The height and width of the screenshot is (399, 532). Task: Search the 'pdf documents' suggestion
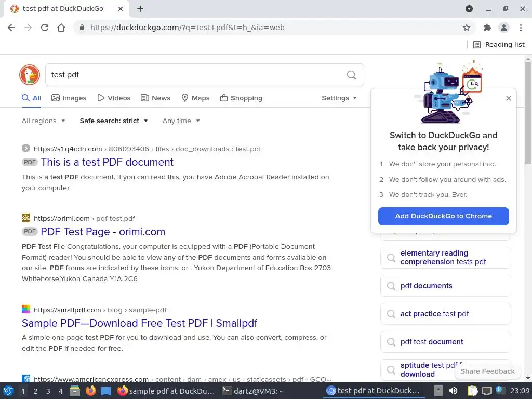445,286
